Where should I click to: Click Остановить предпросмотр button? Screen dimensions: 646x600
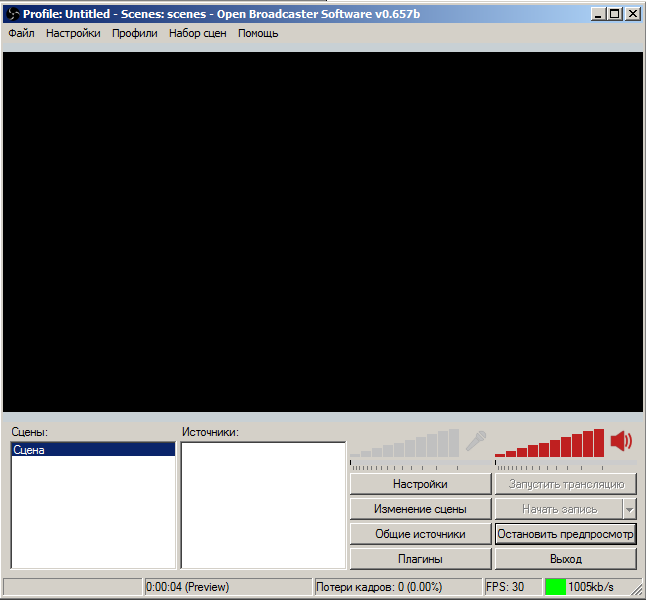[x=566, y=534]
